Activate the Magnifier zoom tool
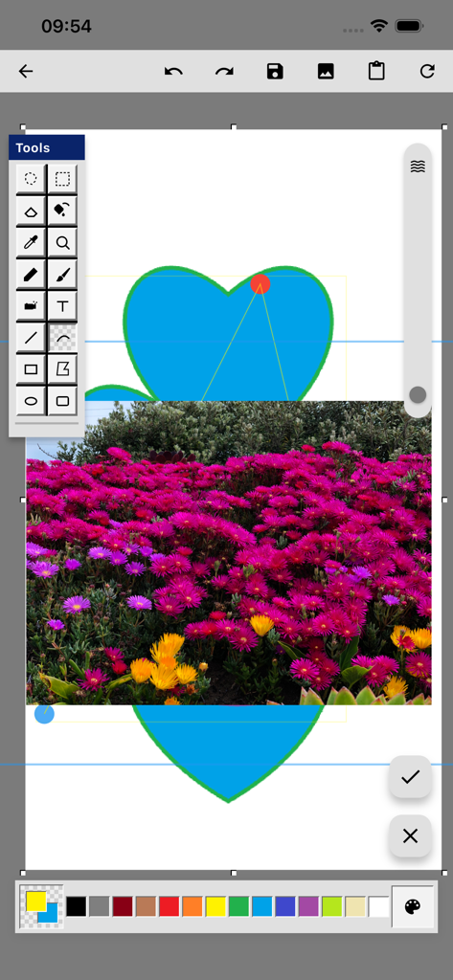The image size is (453, 980). 62,242
